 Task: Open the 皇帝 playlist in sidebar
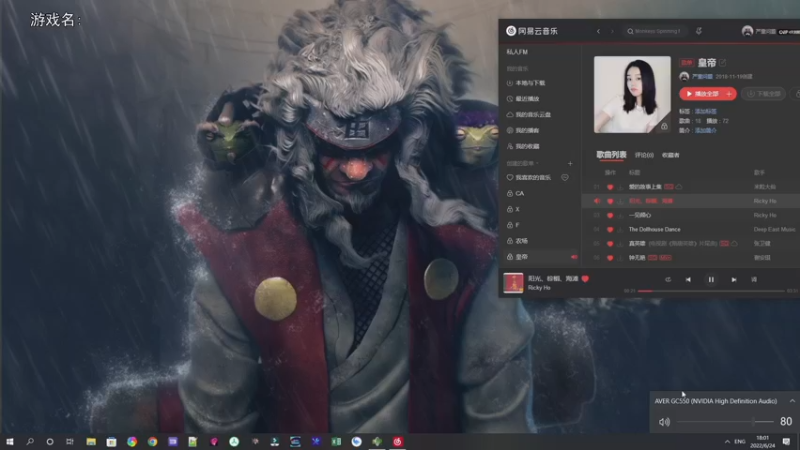pos(517,257)
